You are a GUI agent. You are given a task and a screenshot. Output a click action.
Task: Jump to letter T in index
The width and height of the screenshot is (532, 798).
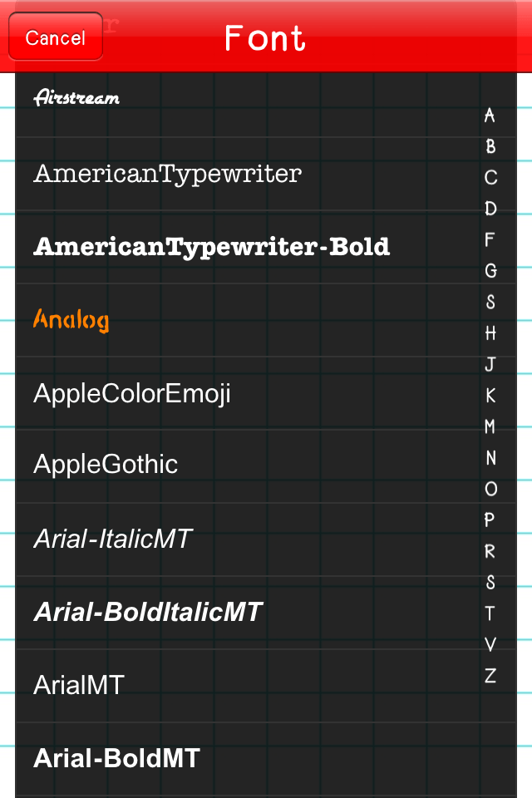click(490, 613)
